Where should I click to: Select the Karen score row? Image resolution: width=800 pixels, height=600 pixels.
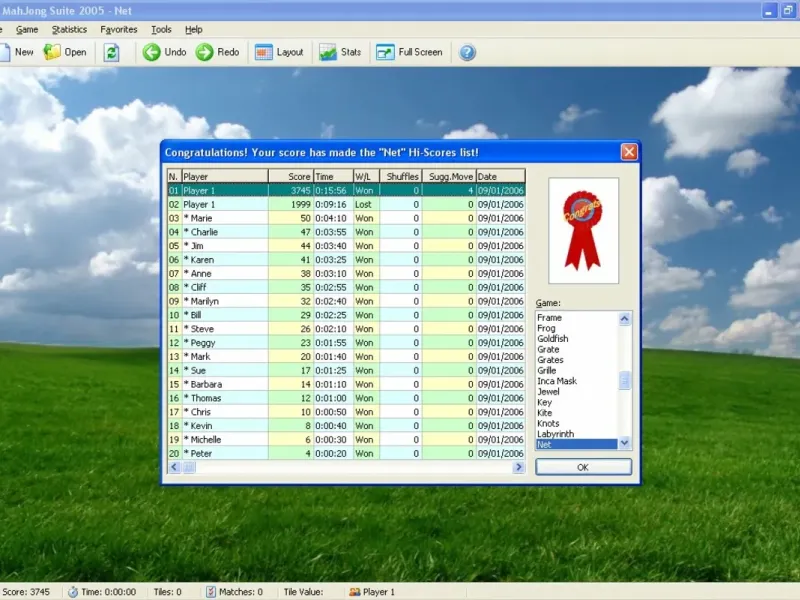point(346,260)
